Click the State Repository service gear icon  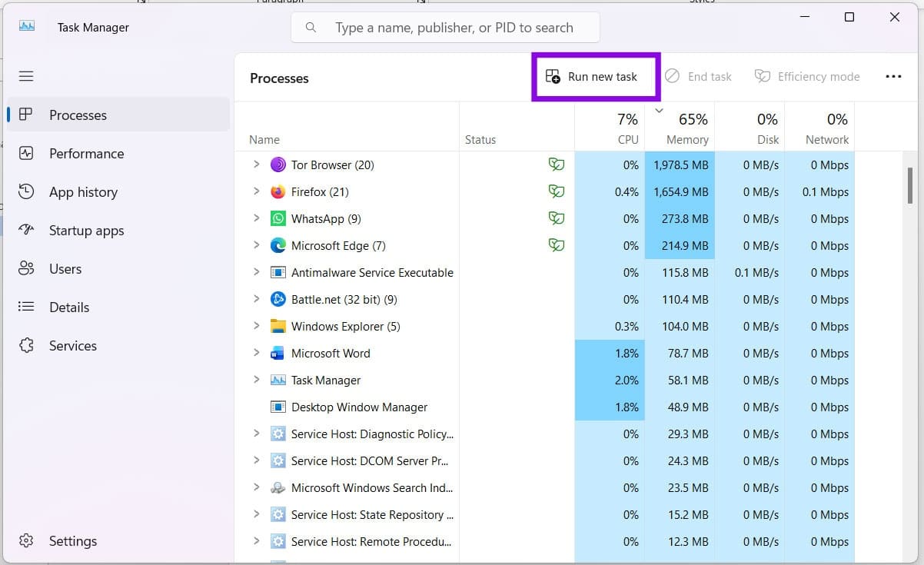pos(278,514)
